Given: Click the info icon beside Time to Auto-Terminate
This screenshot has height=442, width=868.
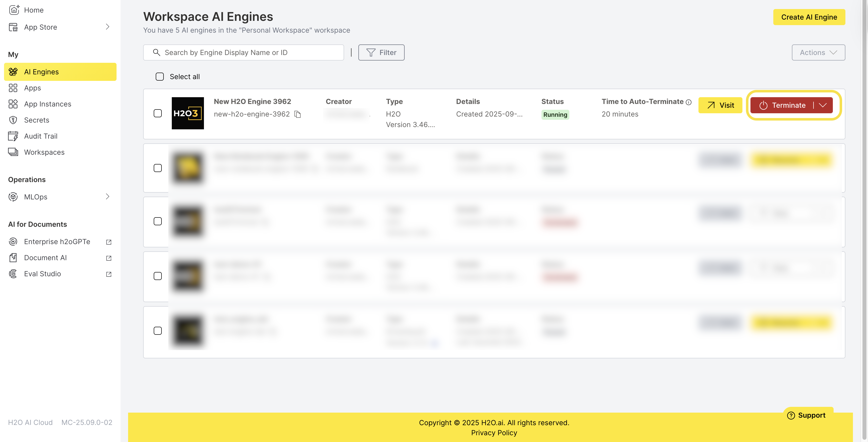Looking at the screenshot, I should [688, 102].
